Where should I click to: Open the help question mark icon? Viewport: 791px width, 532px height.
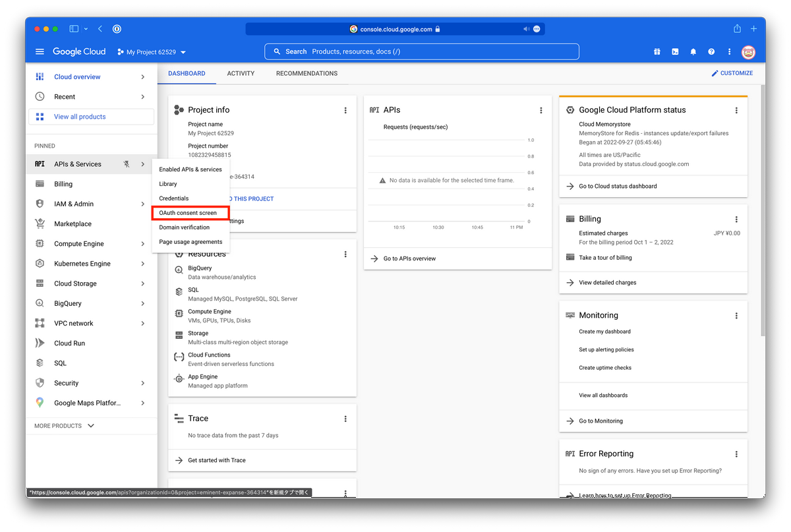pos(711,51)
